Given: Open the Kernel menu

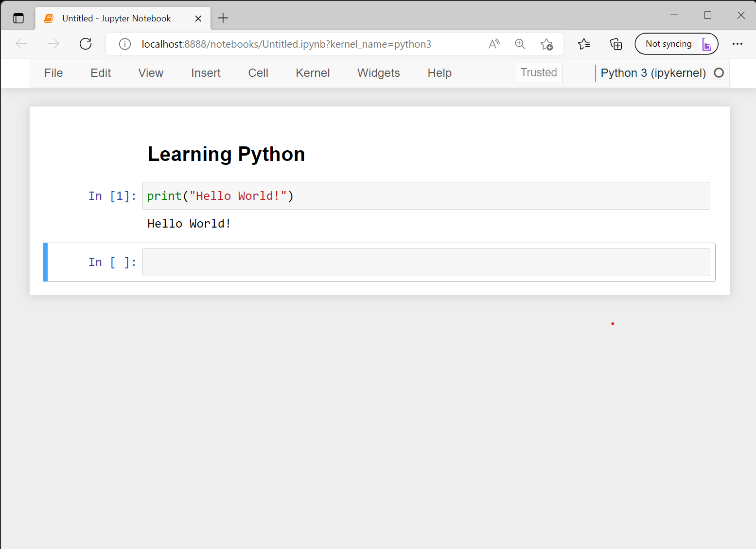Looking at the screenshot, I should (x=313, y=73).
